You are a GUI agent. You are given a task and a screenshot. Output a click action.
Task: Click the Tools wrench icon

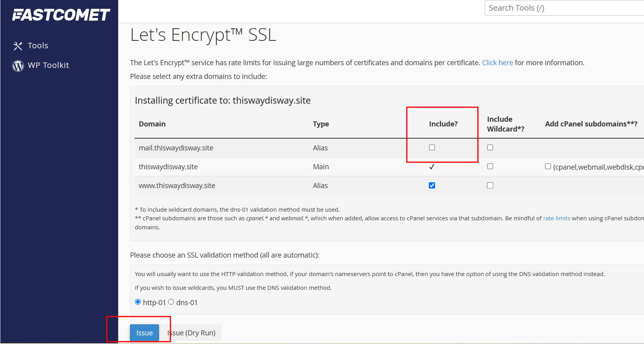tap(18, 46)
